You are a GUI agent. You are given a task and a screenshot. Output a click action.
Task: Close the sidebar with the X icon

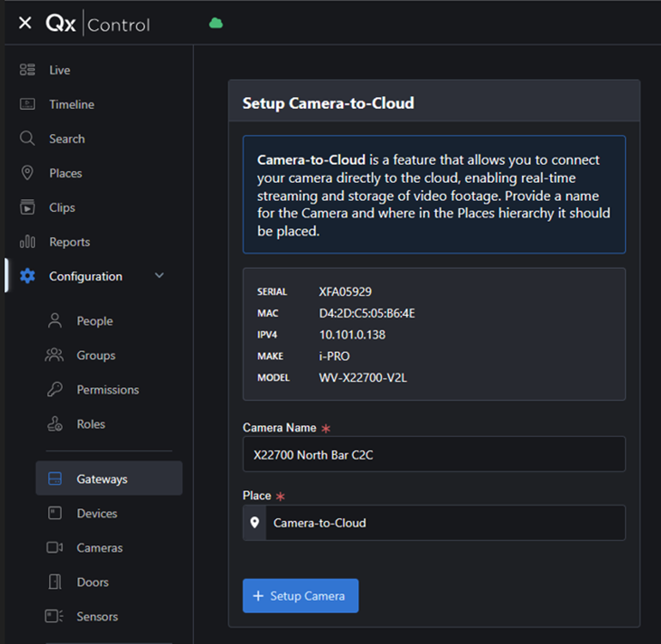[25, 23]
